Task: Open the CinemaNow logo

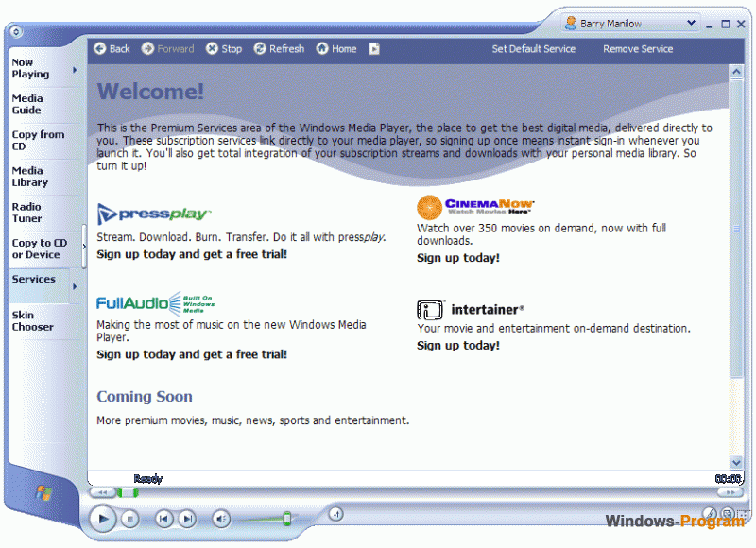Action: (x=475, y=207)
